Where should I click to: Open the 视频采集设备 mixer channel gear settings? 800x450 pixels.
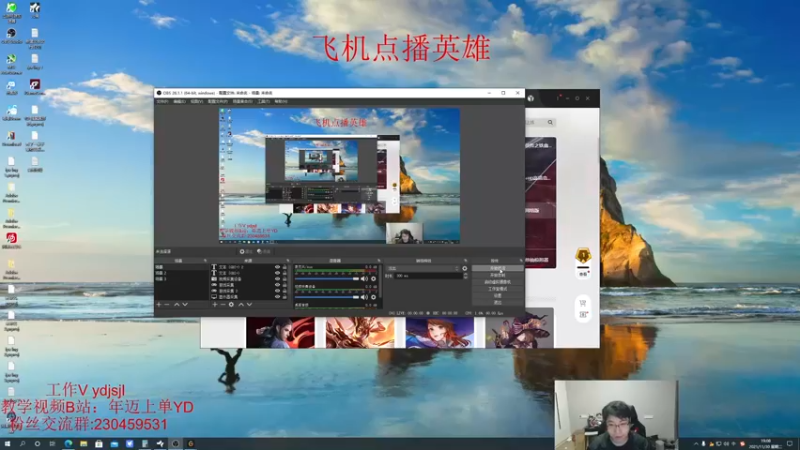click(373, 297)
